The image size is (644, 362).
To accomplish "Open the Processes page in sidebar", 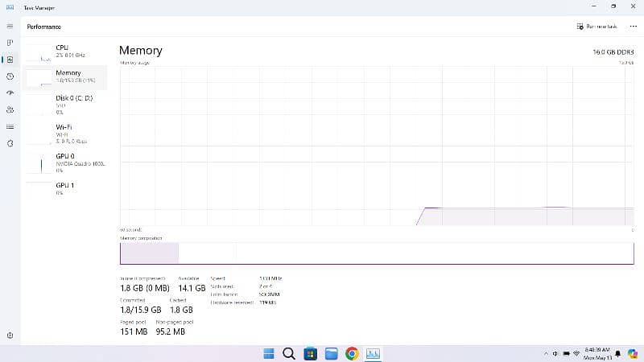I will point(10,42).
